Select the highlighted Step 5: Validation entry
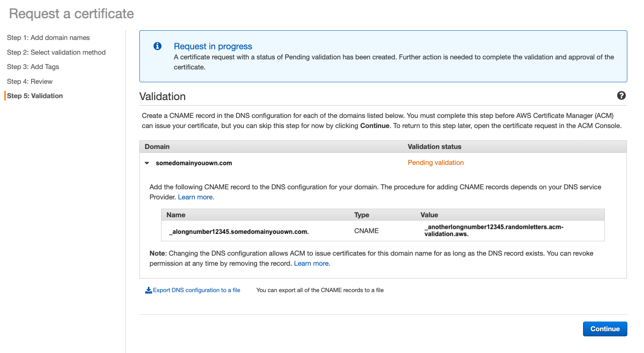This screenshot has width=644, height=353. point(35,96)
